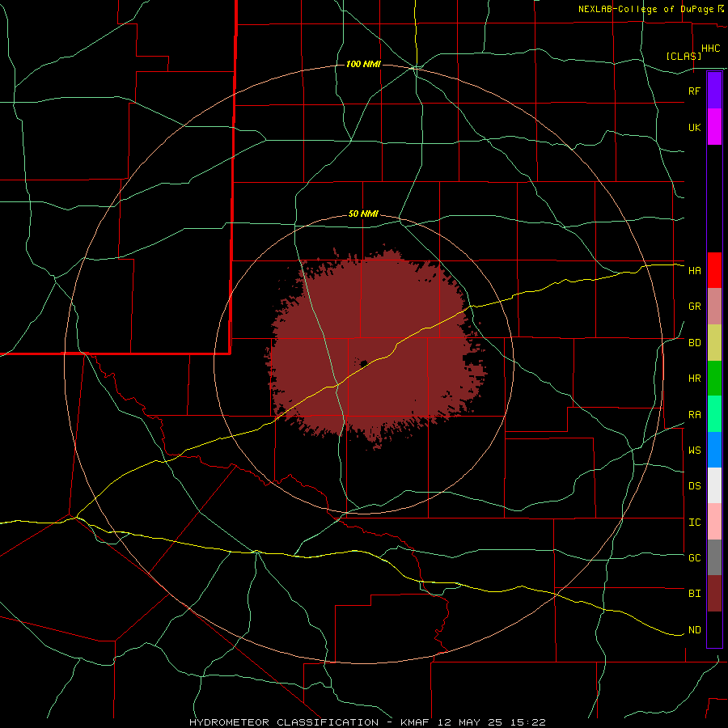Click the UK magenta legend swatch

click(714, 127)
